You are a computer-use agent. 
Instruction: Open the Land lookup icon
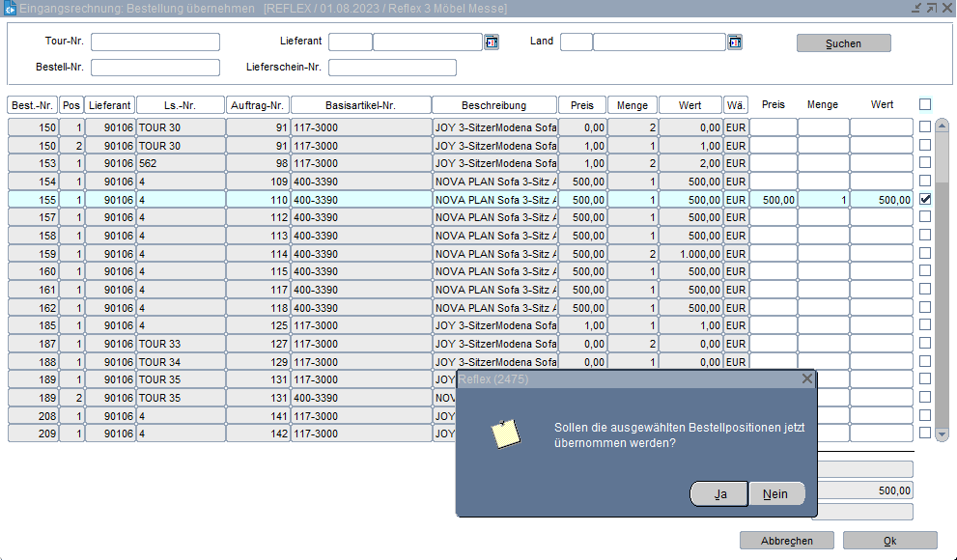pyautogui.click(x=735, y=42)
